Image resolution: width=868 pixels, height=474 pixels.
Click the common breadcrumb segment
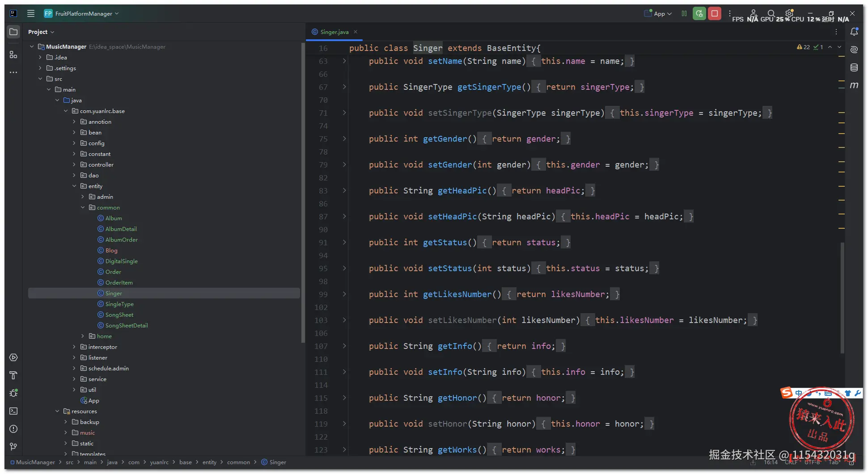pyautogui.click(x=238, y=462)
